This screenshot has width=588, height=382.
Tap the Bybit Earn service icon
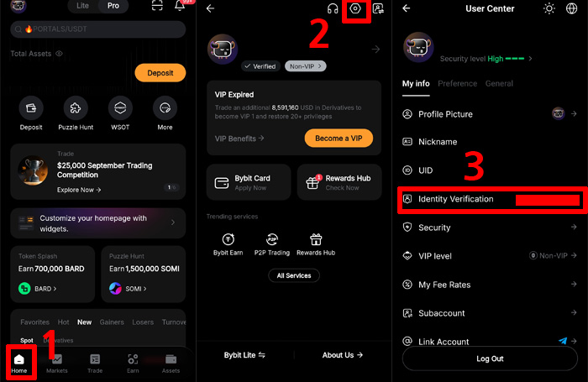(x=228, y=240)
